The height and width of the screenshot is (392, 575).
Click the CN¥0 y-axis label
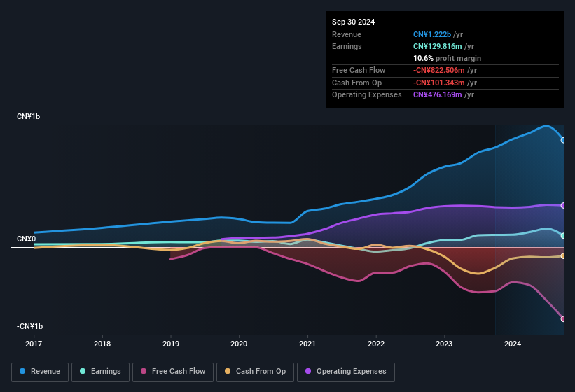(27, 239)
